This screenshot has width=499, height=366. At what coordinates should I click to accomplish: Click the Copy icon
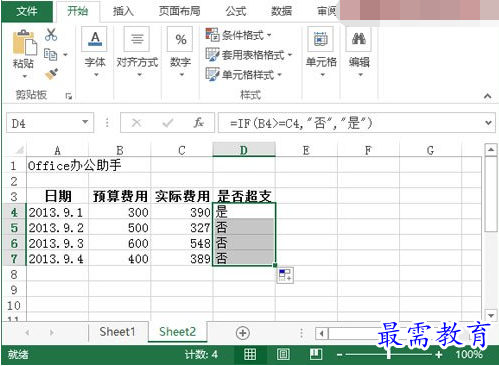(x=51, y=54)
